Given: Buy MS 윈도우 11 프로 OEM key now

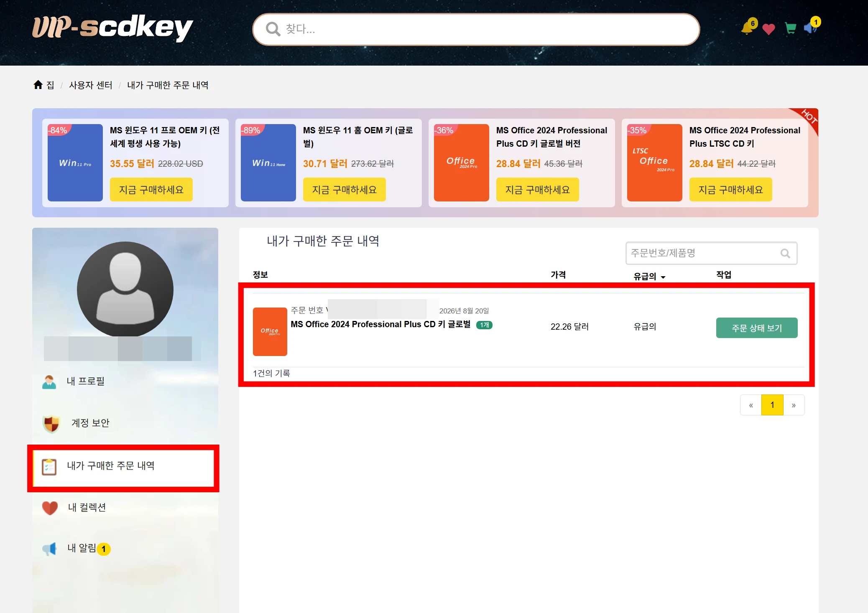Looking at the screenshot, I should pyautogui.click(x=151, y=190).
